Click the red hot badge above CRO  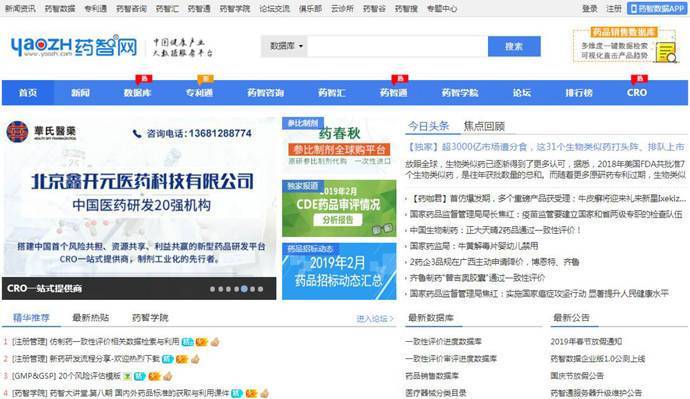click(639, 79)
